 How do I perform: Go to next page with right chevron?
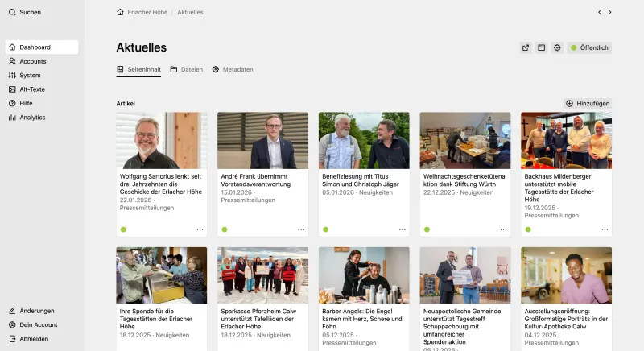point(610,12)
